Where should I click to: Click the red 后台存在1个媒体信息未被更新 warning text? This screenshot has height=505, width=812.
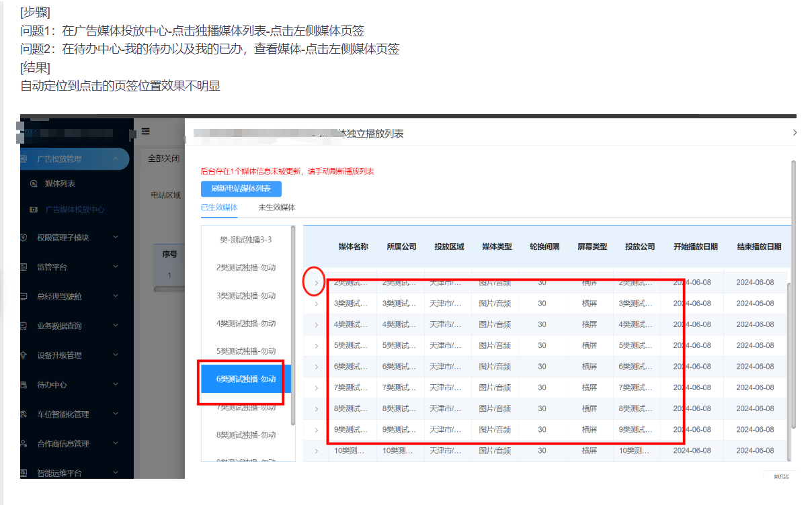click(x=288, y=171)
